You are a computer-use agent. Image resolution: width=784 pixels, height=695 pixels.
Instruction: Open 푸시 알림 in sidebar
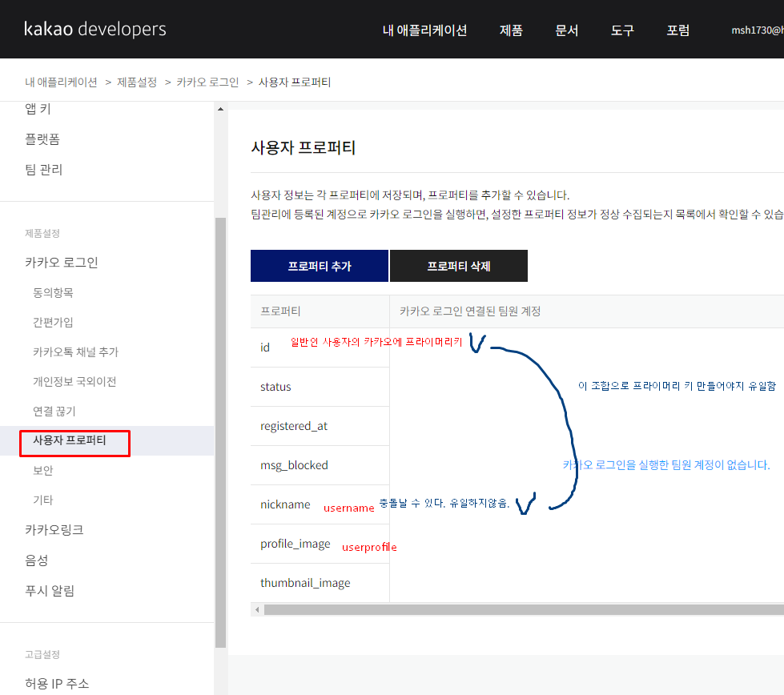point(50,590)
